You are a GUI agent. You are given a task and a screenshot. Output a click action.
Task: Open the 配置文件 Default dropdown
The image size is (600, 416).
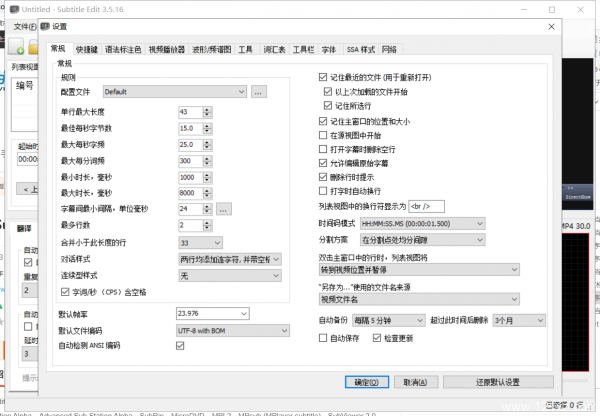click(x=174, y=91)
